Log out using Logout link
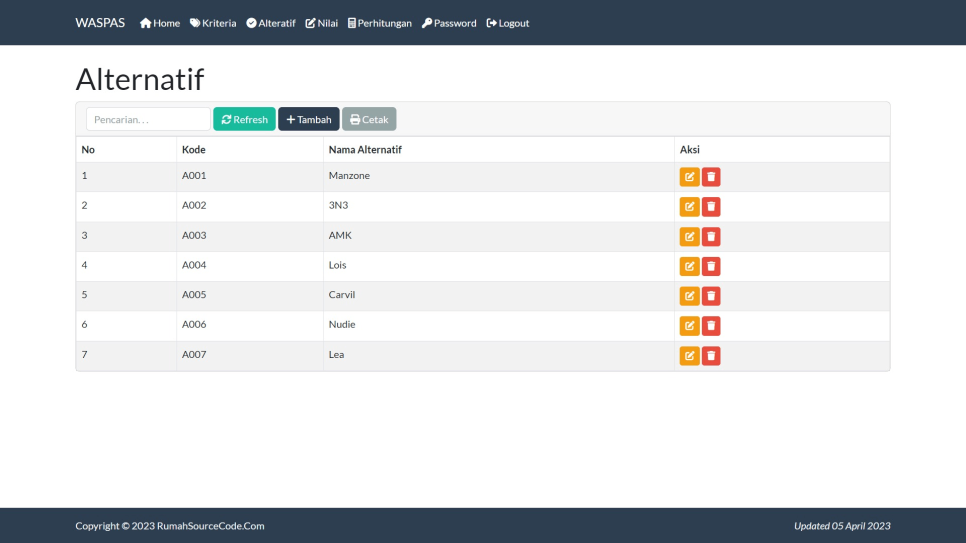The image size is (966, 543). point(508,23)
